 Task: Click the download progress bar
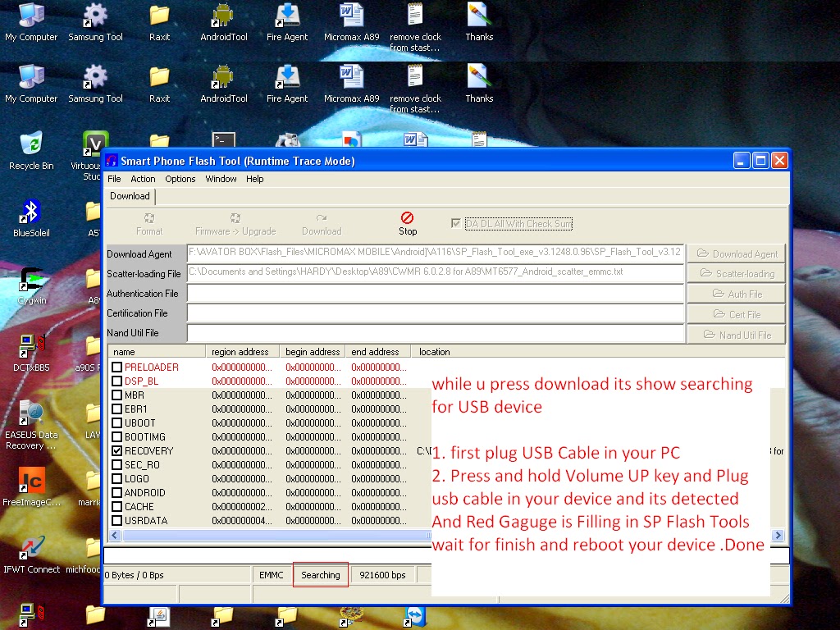pyautogui.click(x=267, y=555)
